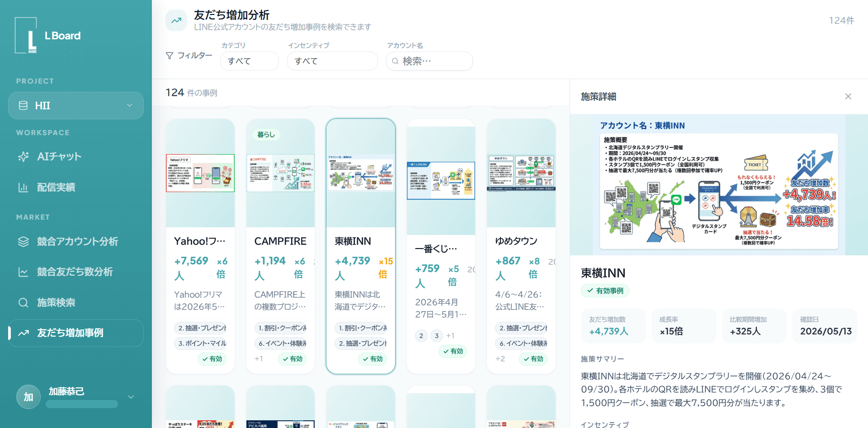Click 6. イベント・体験 tag on ゆめタウン card
Viewport: 868px width, 428px height.
click(x=521, y=343)
